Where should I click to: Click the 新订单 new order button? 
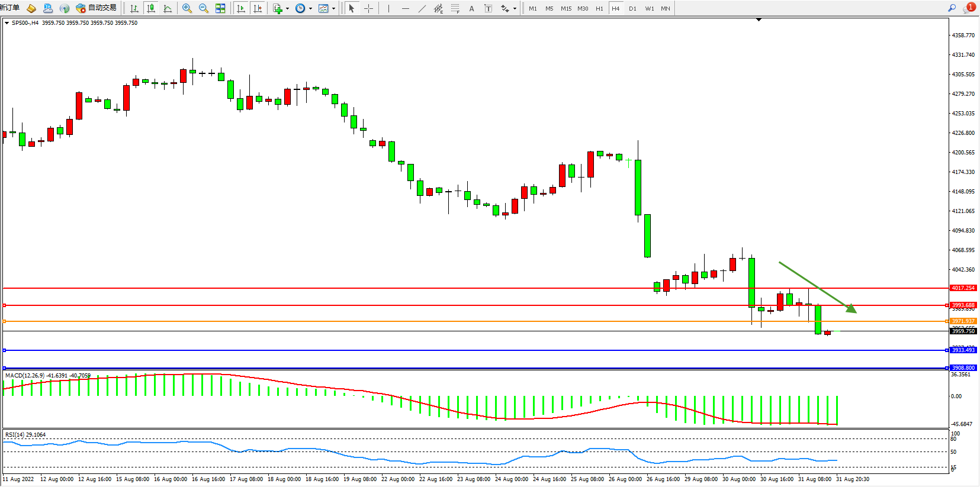9,8
